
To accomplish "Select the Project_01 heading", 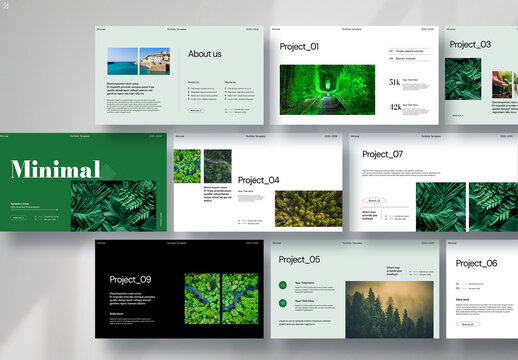I will pyautogui.click(x=299, y=47).
